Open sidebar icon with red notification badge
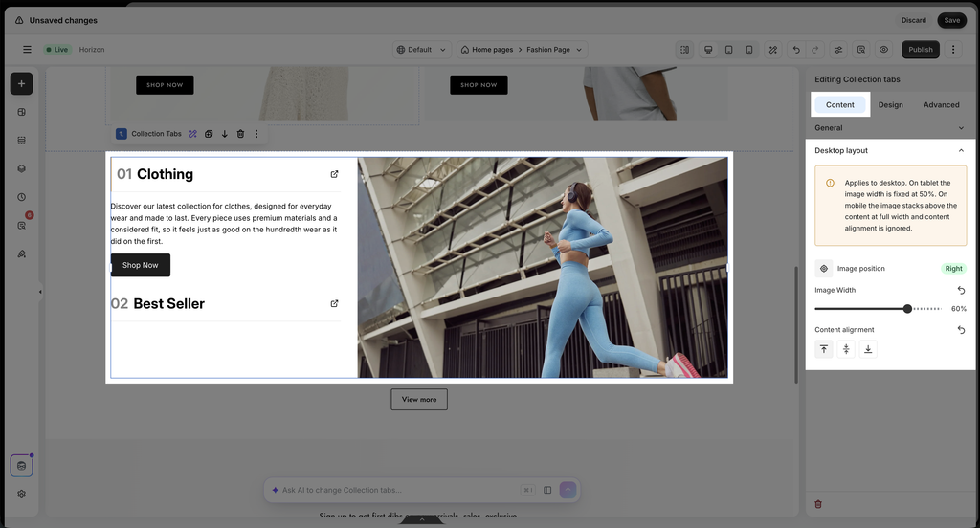The image size is (980, 528). click(22, 225)
